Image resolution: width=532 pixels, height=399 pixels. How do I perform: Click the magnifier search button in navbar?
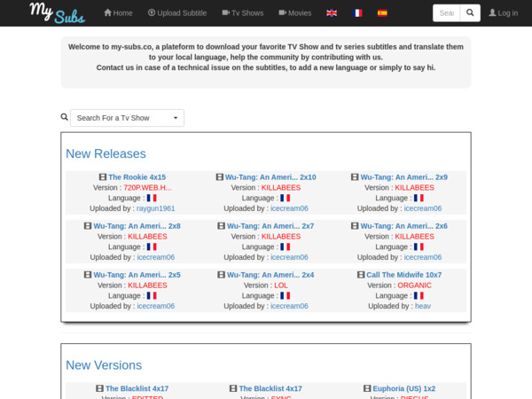click(470, 13)
